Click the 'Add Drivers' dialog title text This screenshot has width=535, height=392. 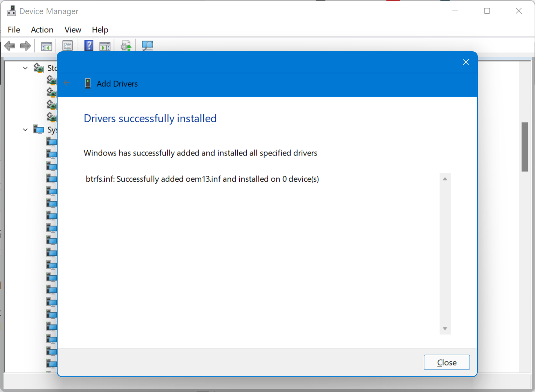(117, 84)
